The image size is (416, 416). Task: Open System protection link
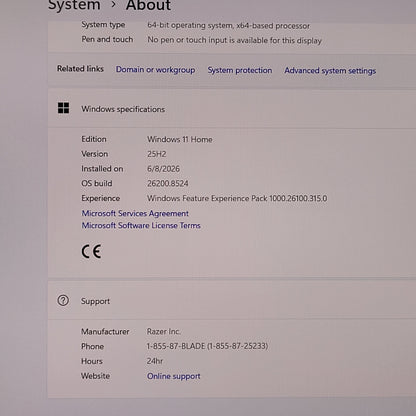click(x=240, y=70)
